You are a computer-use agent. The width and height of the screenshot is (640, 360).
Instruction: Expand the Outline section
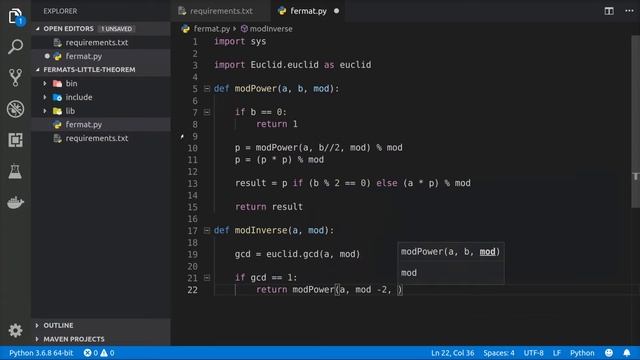37,325
